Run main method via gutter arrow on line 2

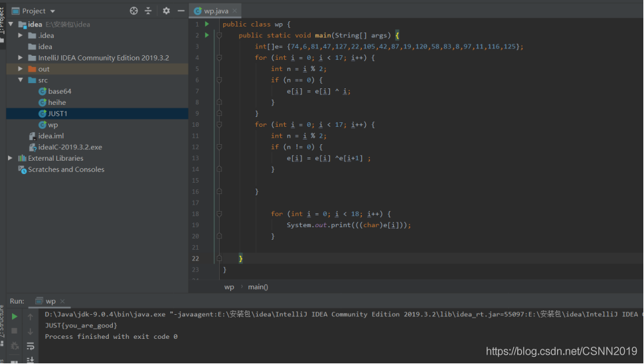(x=207, y=35)
